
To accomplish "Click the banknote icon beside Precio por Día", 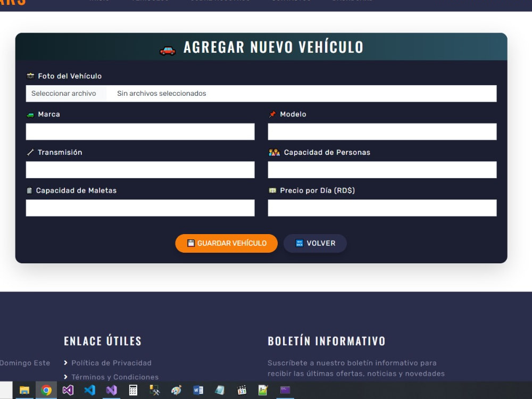I will [272, 190].
